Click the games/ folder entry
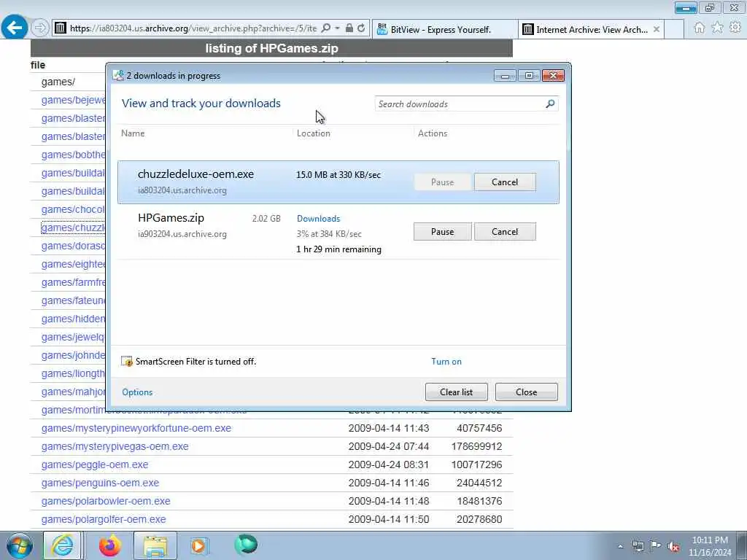 click(58, 82)
